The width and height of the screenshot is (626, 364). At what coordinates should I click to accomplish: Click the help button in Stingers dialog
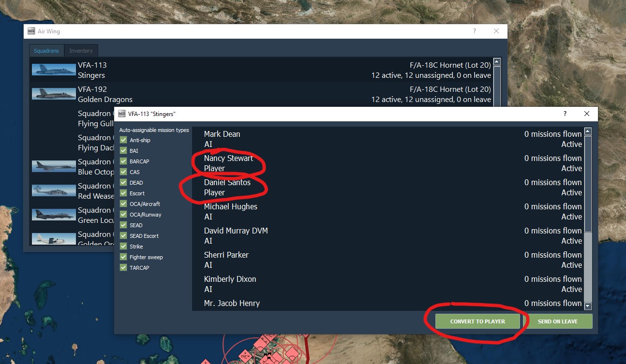click(x=565, y=114)
